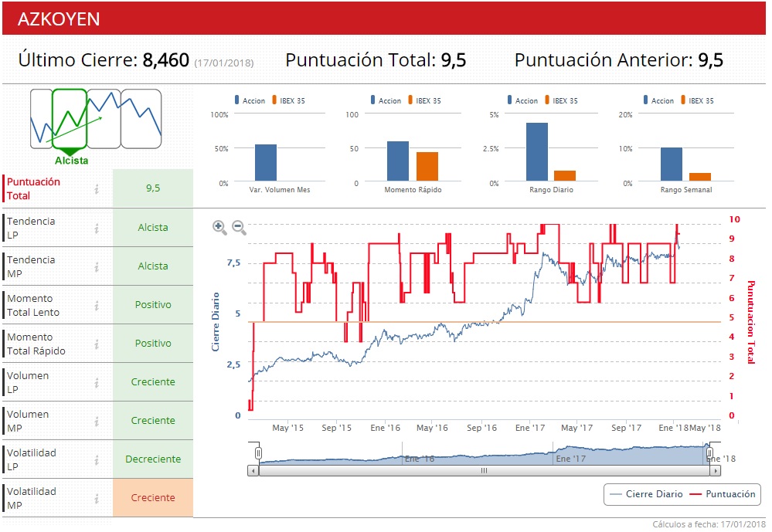Click the navigator scrollbar right arrow
This screenshot has height=532, width=772.
pos(716,471)
